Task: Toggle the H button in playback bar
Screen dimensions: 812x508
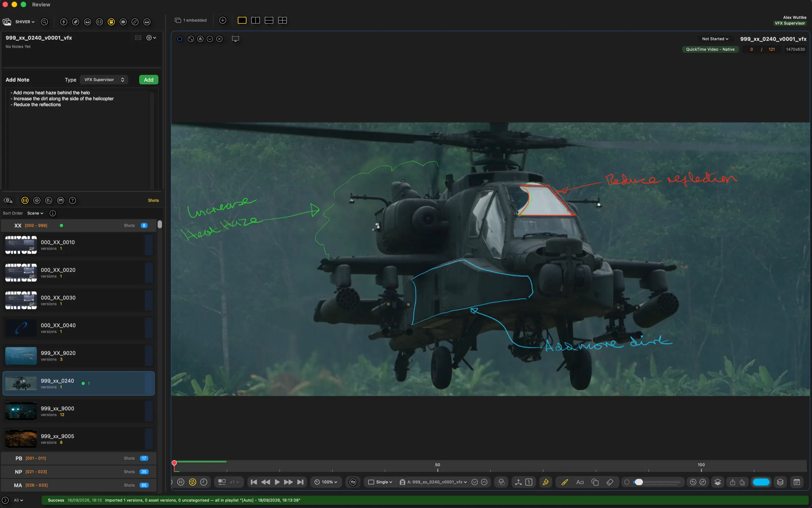Action: coord(181,482)
